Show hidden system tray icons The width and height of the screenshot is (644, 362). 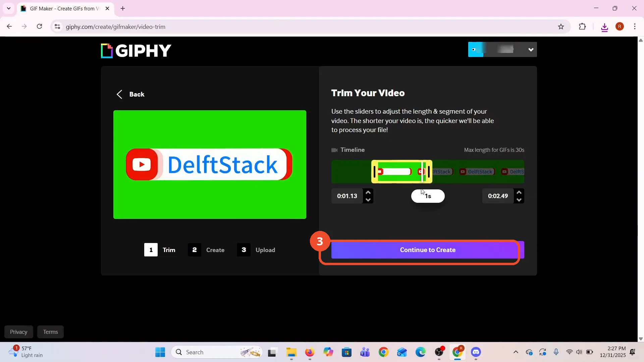pyautogui.click(x=516, y=352)
